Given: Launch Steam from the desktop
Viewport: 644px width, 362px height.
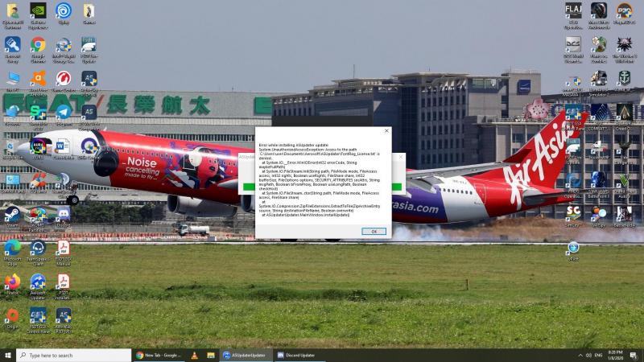Looking at the screenshot, I should point(12,216).
